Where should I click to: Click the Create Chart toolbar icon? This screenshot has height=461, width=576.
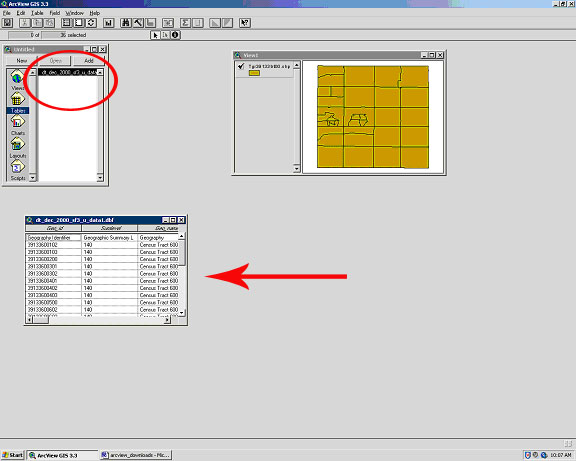click(x=108, y=23)
